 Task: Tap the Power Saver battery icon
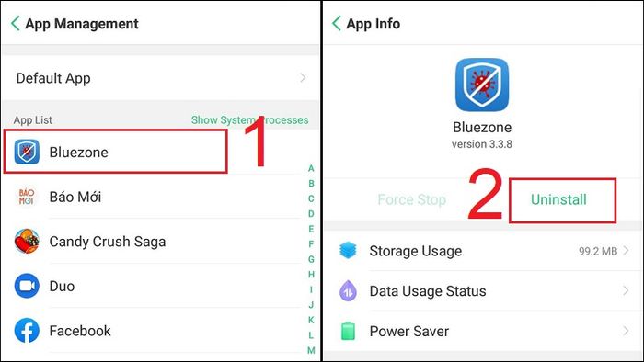pos(348,331)
